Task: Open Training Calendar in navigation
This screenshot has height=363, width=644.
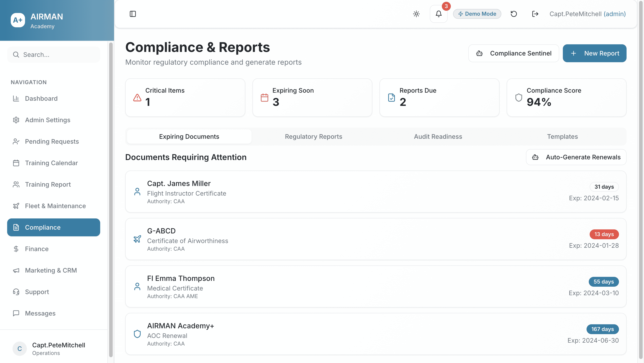Action: (x=51, y=163)
